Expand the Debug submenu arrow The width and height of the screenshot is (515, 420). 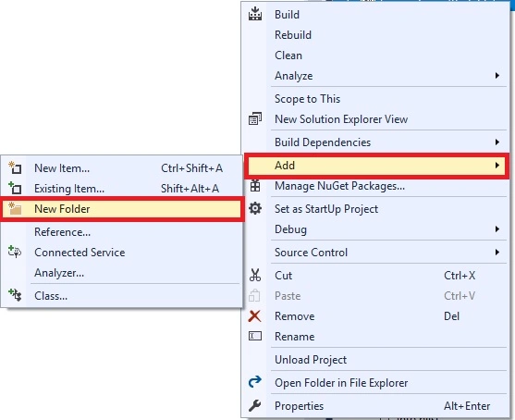tap(497, 229)
